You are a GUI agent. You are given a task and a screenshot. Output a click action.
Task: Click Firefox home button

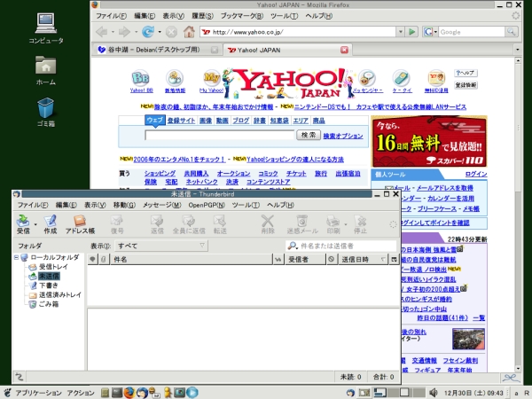coord(189,32)
